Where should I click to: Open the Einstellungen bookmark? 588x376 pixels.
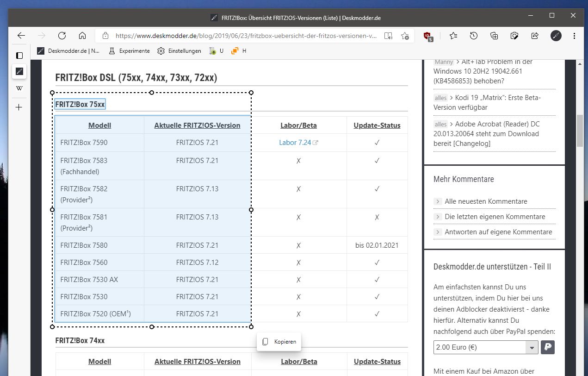(179, 51)
